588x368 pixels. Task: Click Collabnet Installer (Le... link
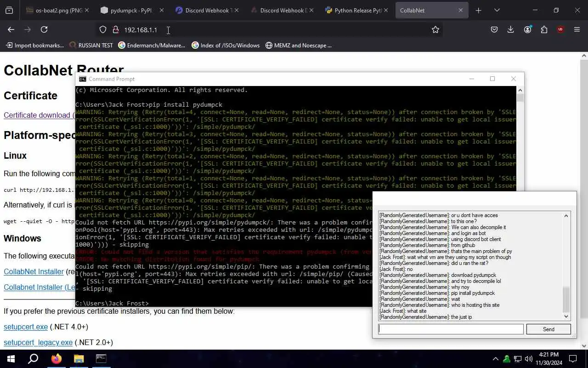40,287
